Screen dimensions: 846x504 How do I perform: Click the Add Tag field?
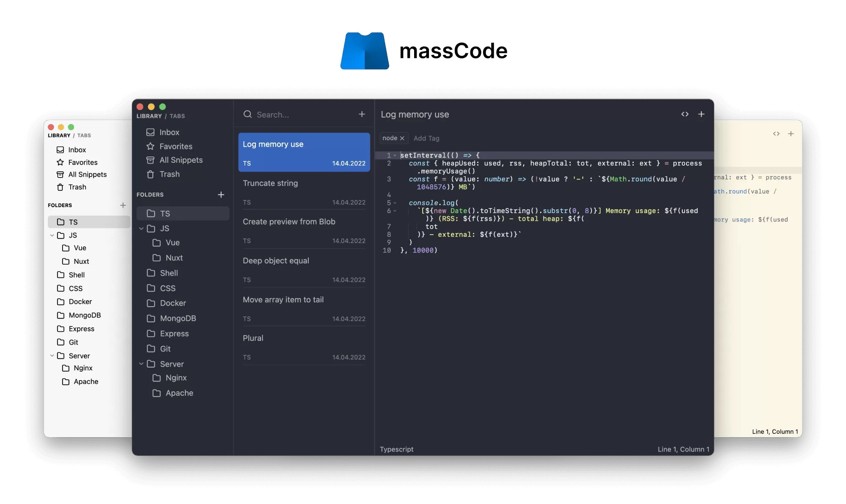[427, 138]
